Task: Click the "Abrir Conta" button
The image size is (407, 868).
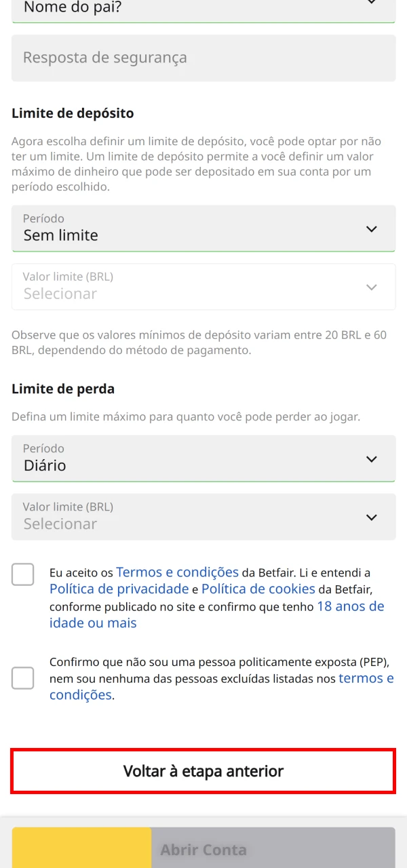Action: coord(203,849)
